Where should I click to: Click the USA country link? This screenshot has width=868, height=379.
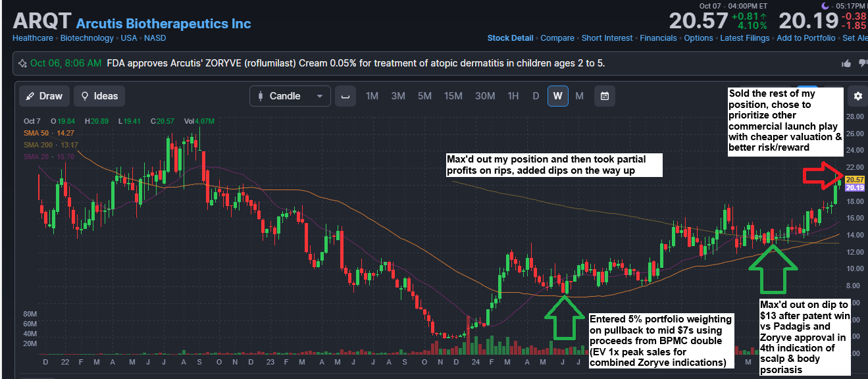[129, 38]
